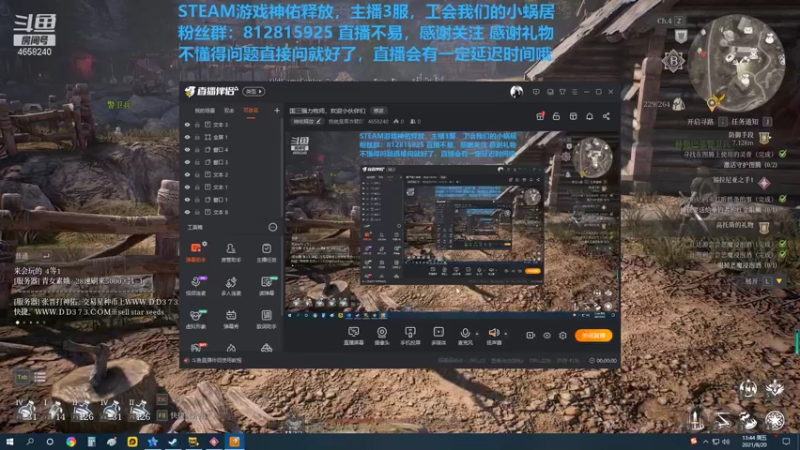Hide the 文本 3 source
Screen dimensions: 800x450
coord(187,124)
